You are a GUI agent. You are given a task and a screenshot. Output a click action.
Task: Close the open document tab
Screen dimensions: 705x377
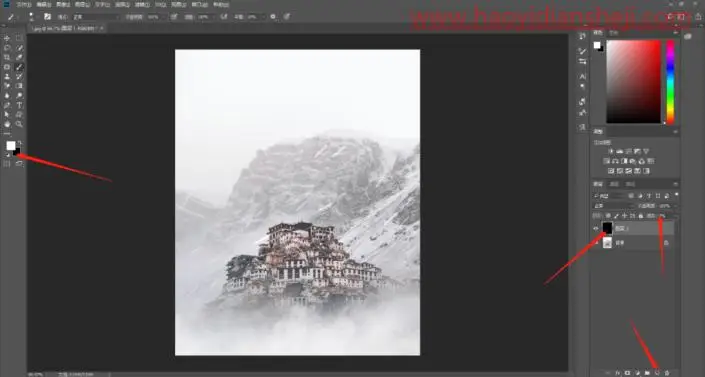(102, 28)
